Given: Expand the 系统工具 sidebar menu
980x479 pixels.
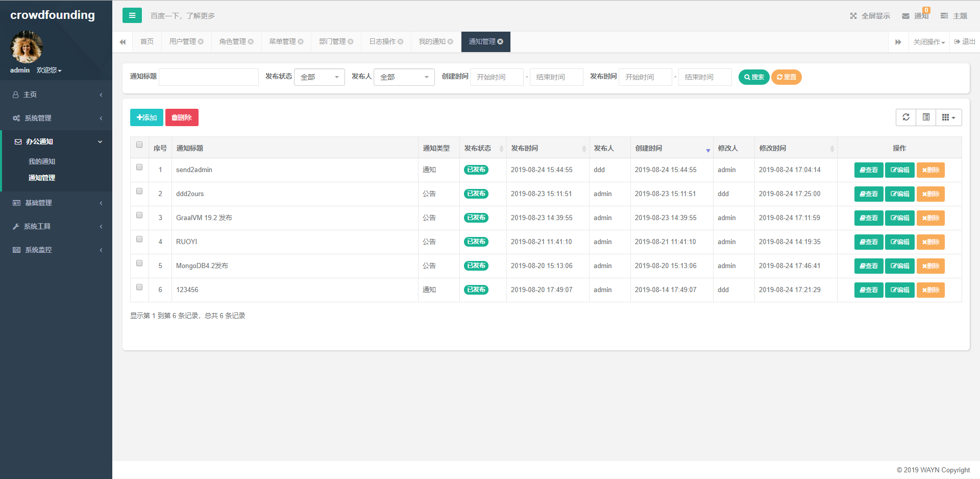Looking at the screenshot, I should [x=56, y=226].
